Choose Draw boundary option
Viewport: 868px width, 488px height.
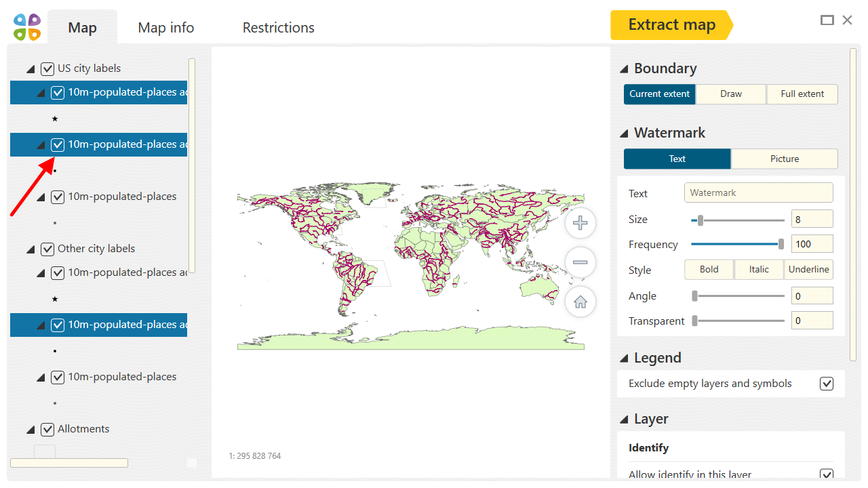(731, 94)
